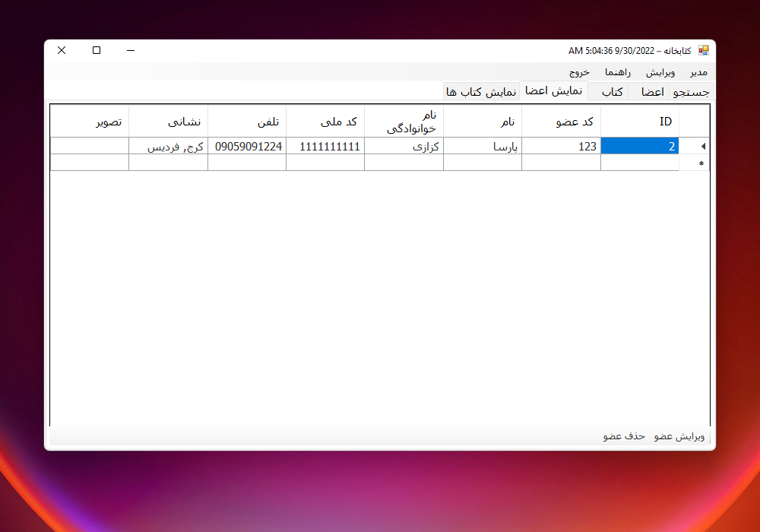Click the phone cell showing 09059091224
Image resolution: width=760 pixels, height=532 pixels.
[247, 146]
